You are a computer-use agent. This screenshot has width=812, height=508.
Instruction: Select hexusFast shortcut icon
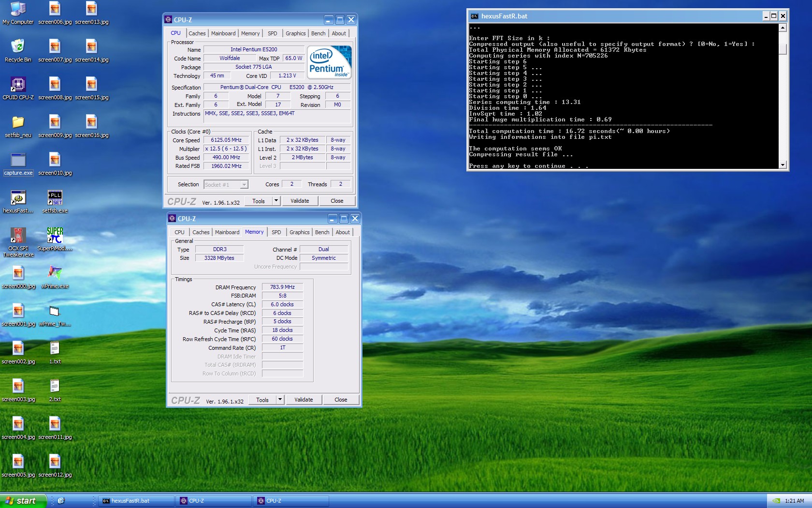(x=18, y=202)
